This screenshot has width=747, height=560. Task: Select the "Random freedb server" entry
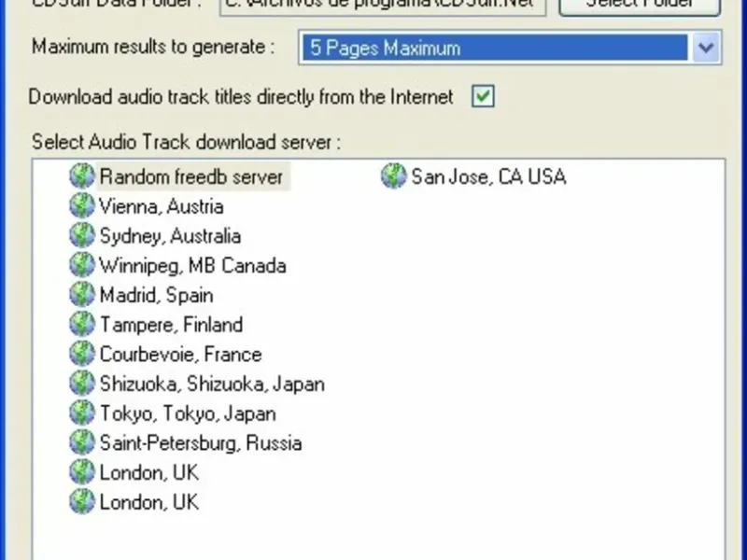tap(191, 176)
